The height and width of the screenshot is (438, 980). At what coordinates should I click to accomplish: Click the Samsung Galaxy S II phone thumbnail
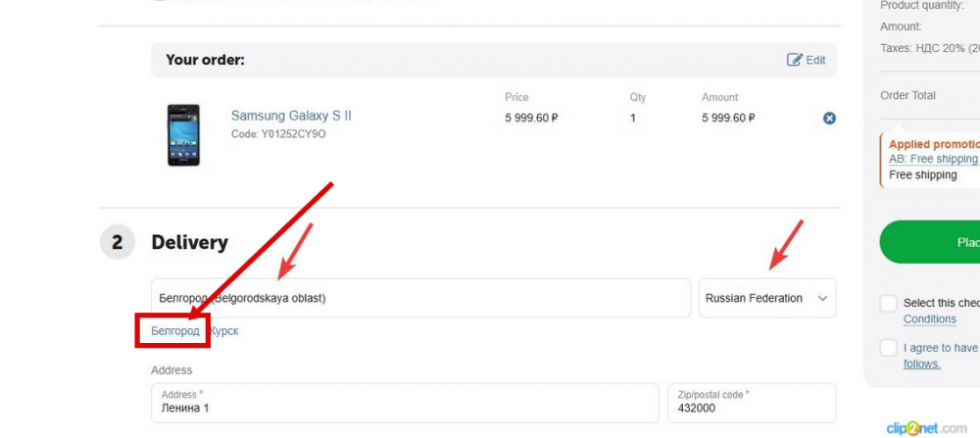point(183,134)
